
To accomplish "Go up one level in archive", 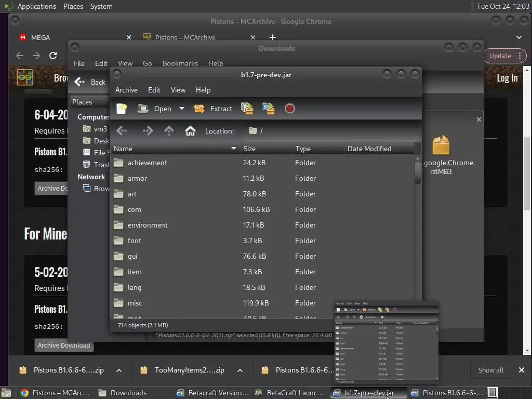I will coord(169,130).
